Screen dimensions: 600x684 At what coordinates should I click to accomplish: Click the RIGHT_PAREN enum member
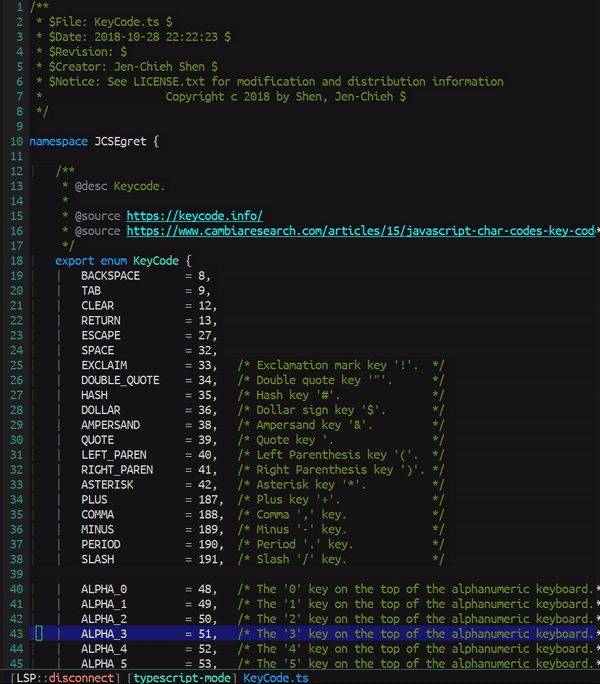pos(117,470)
